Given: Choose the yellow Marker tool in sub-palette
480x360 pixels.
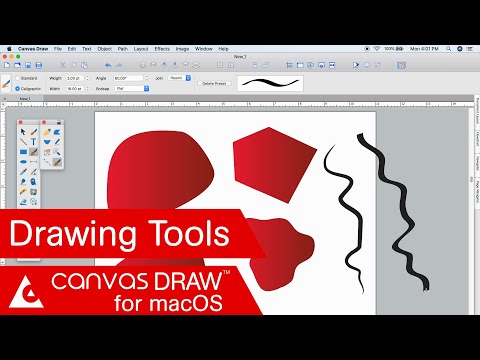Looking at the screenshot, I should tap(47, 132).
